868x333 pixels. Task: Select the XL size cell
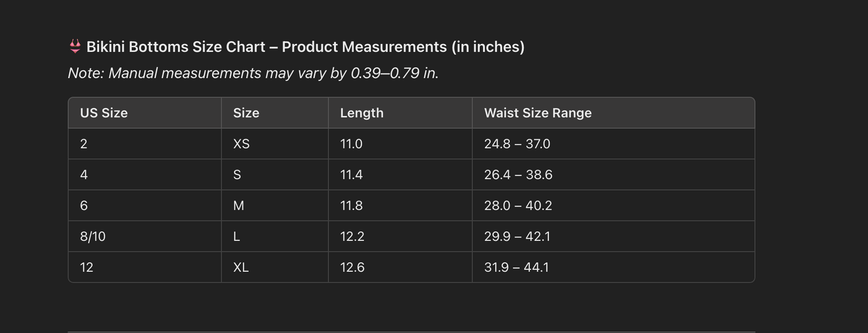(x=241, y=267)
